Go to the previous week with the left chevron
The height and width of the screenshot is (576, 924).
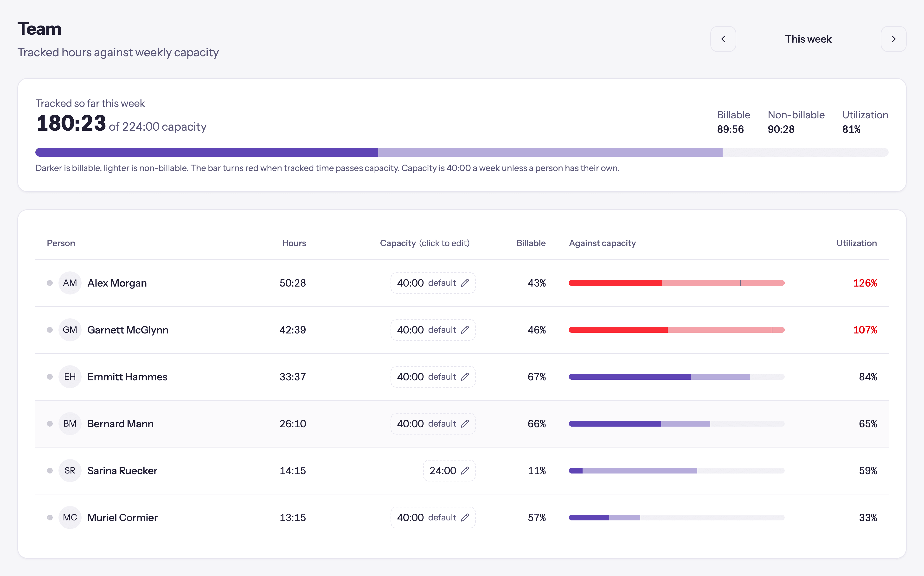[x=723, y=39]
